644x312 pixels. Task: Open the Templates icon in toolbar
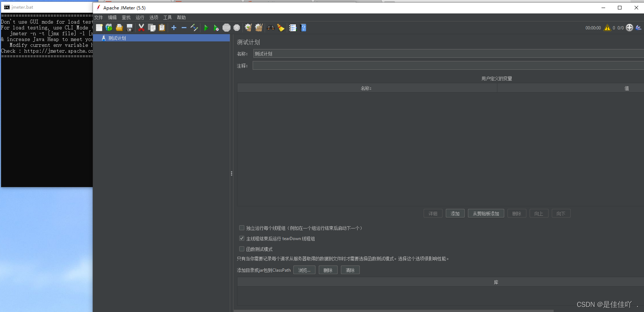109,28
